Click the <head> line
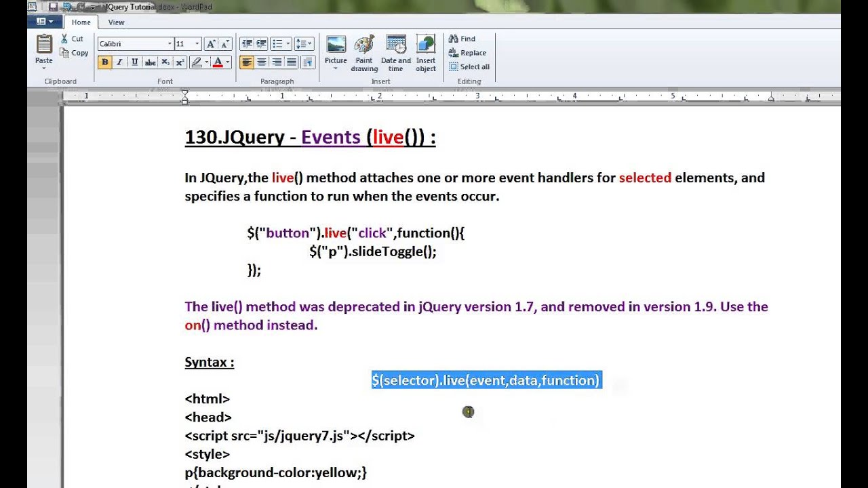Image resolution: width=868 pixels, height=488 pixels. [x=208, y=418]
